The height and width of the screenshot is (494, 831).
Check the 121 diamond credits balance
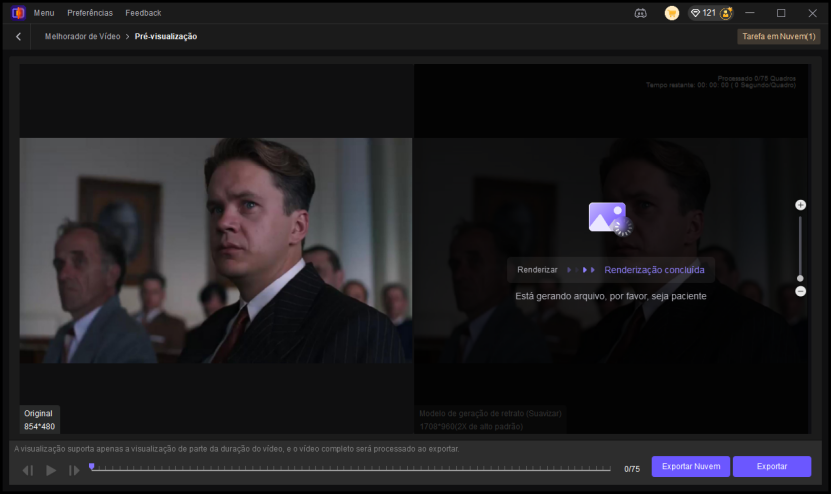tap(703, 13)
